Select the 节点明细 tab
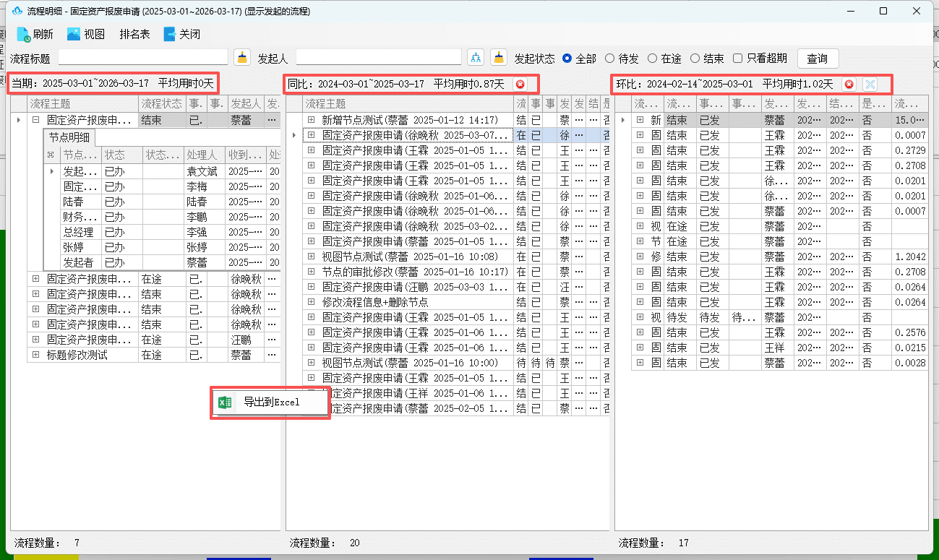Image resolution: width=939 pixels, height=560 pixels. [69, 137]
